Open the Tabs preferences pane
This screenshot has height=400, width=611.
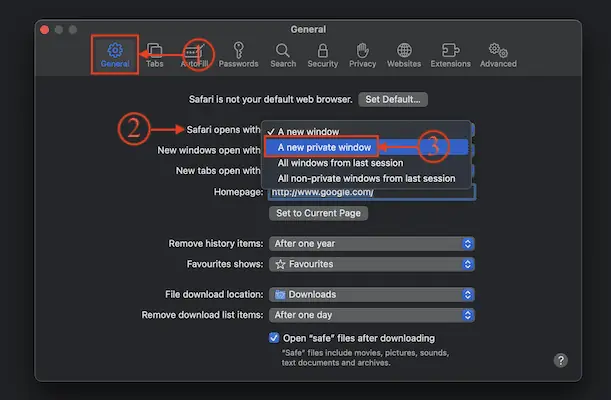155,54
